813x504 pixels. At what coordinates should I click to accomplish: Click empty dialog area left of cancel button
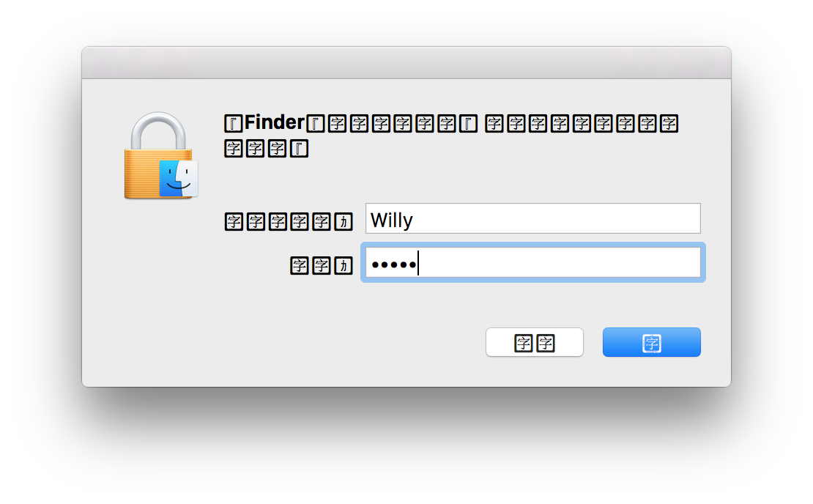(330, 342)
